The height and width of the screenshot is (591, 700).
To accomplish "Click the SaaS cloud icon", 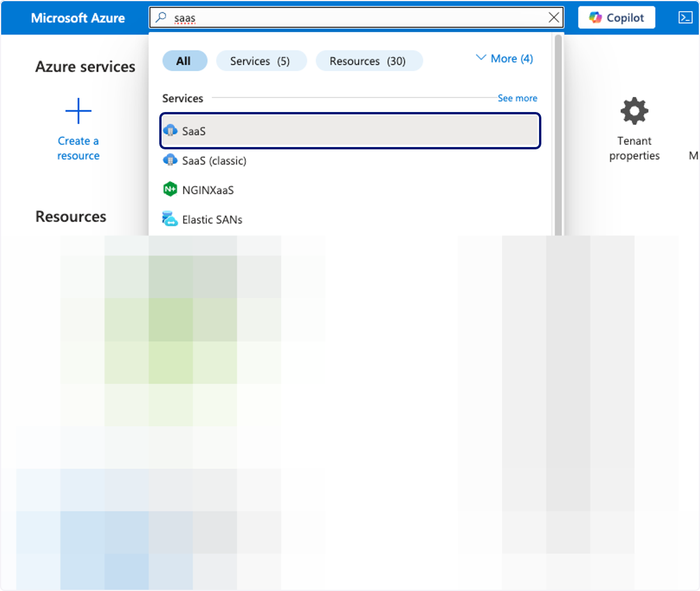I will 170,130.
